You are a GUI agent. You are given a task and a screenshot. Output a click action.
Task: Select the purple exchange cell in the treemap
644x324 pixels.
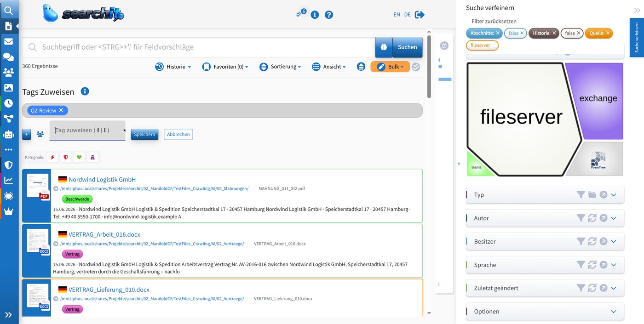coord(598,98)
